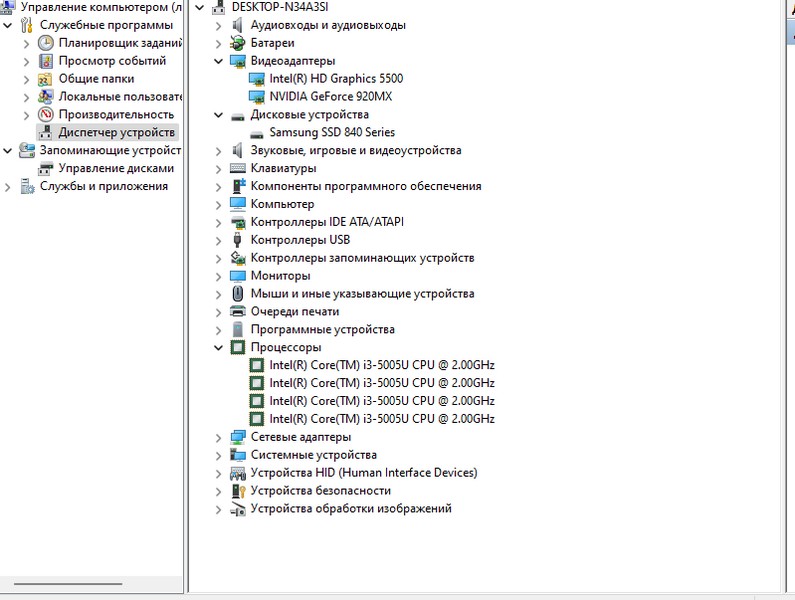Select Intel(R) HD Graphics 5500 adapter
This screenshot has width=795, height=600.
336,79
